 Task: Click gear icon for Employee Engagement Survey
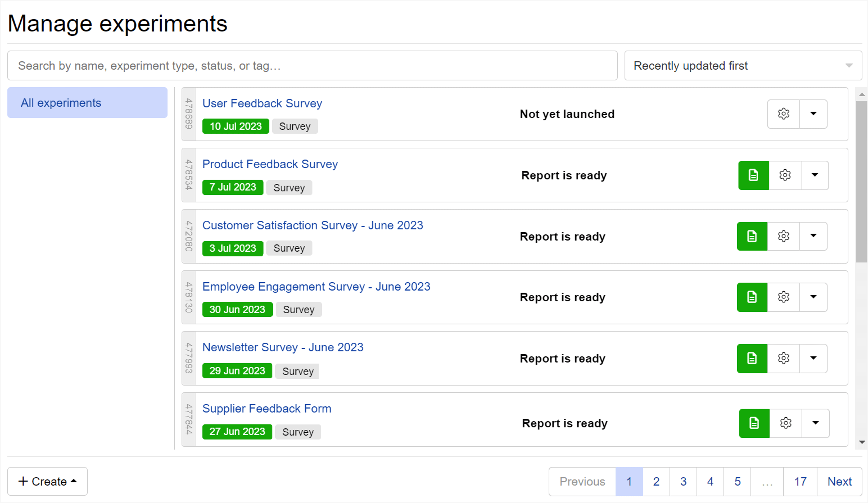pos(783,297)
